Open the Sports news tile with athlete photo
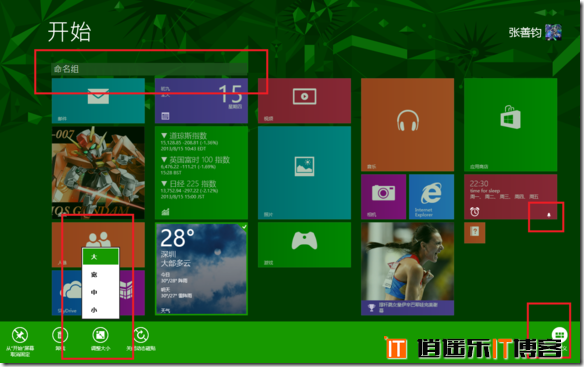Viewport: 584px width, 367px height. 407,269
